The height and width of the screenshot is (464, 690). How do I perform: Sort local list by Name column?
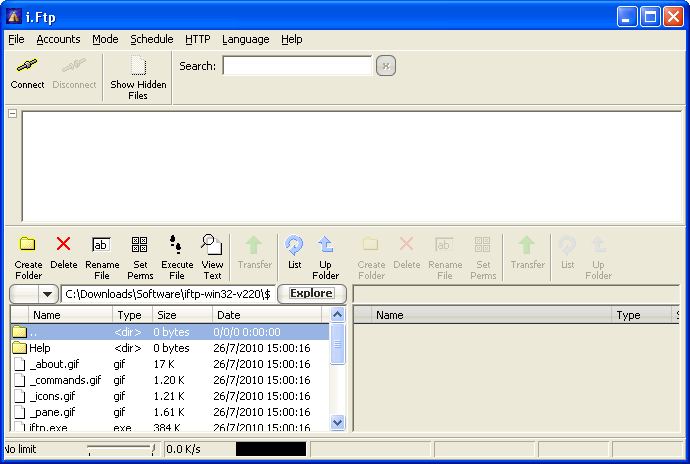(70, 315)
